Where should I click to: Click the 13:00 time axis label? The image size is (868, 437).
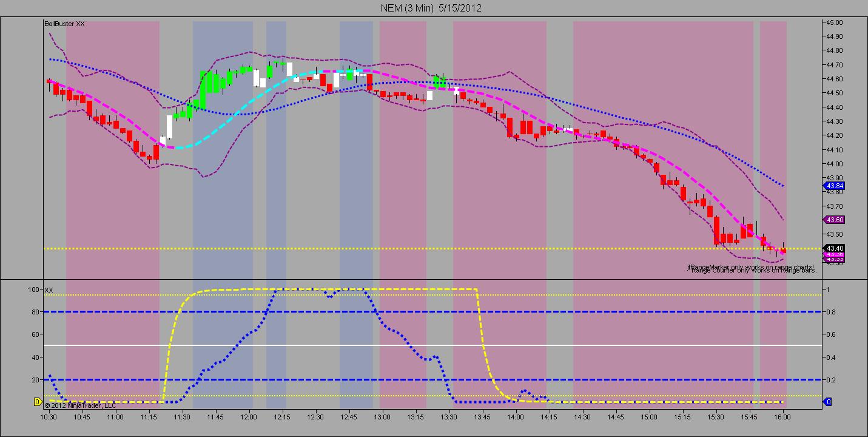click(382, 418)
